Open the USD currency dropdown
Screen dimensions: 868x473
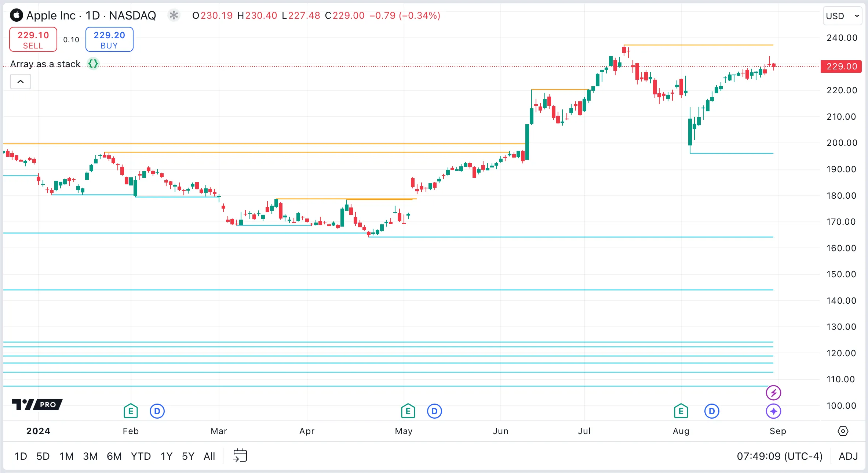tap(842, 16)
